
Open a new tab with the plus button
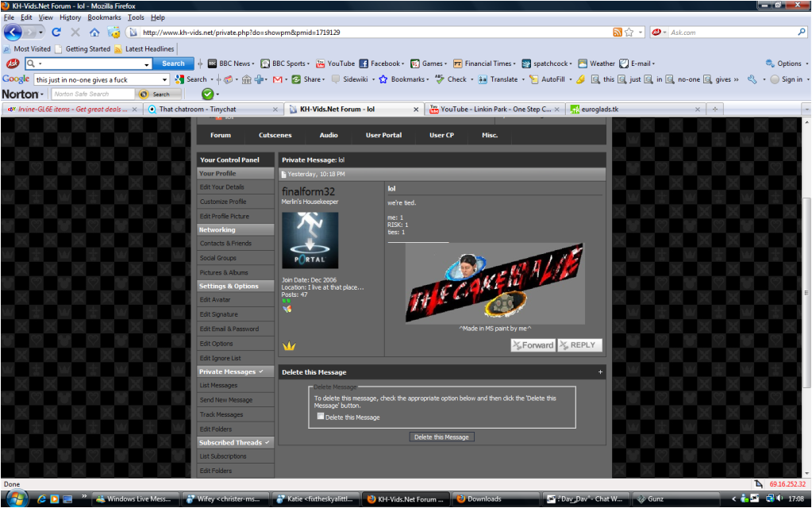tap(715, 110)
